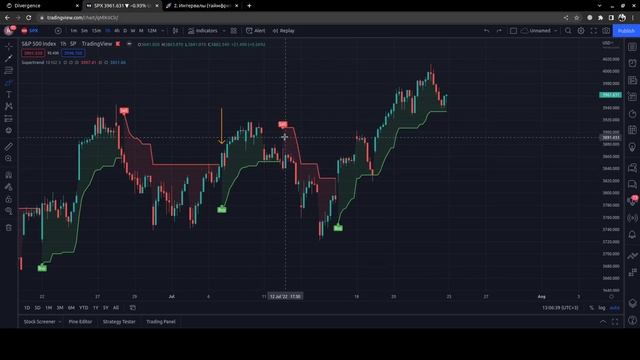This screenshot has width=640, height=360.
Task: Open the layout setup square icon
Action: click(x=513, y=31)
